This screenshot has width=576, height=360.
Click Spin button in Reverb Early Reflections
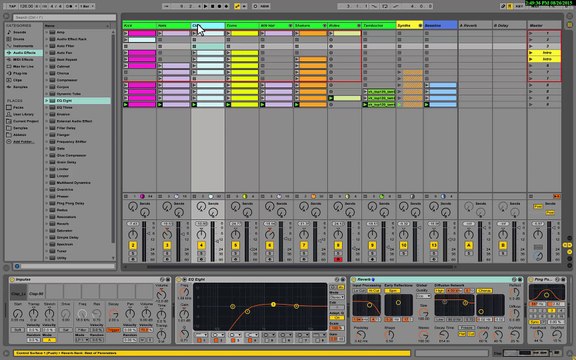tap(392, 291)
